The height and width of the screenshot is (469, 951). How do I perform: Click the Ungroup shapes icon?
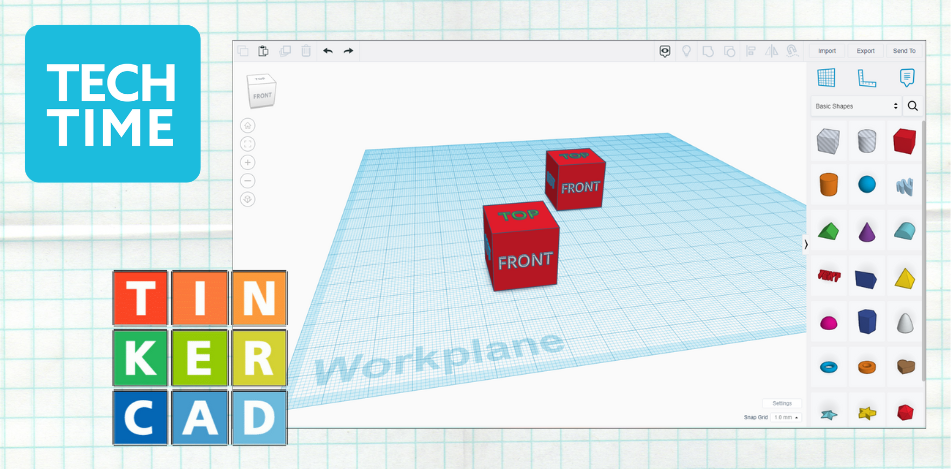click(x=729, y=52)
